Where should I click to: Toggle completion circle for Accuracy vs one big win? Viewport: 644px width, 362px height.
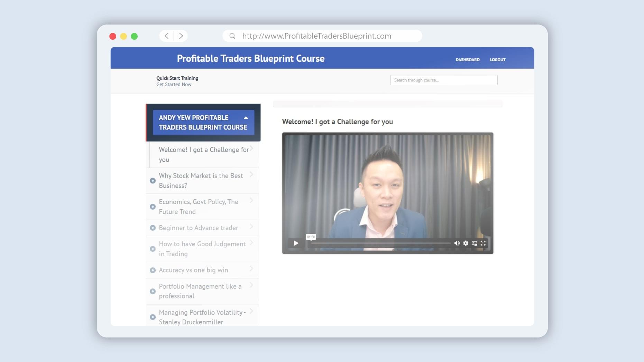coord(153,270)
